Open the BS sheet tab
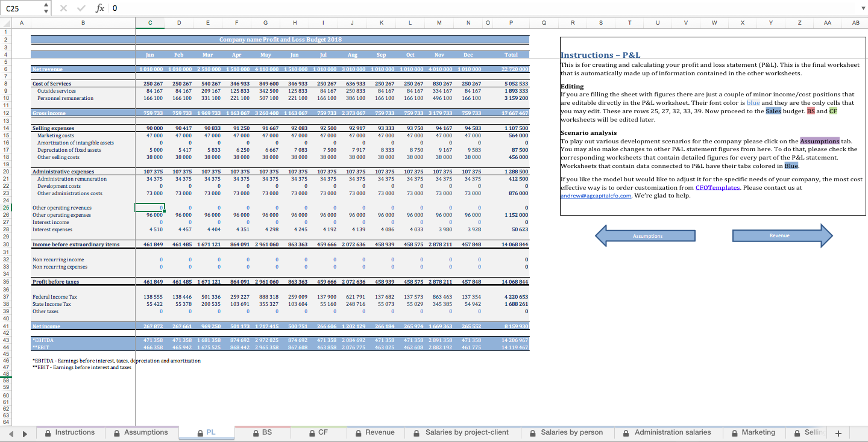The width and height of the screenshot is (868, 442). pyautogui.click(x=262, y=432)
